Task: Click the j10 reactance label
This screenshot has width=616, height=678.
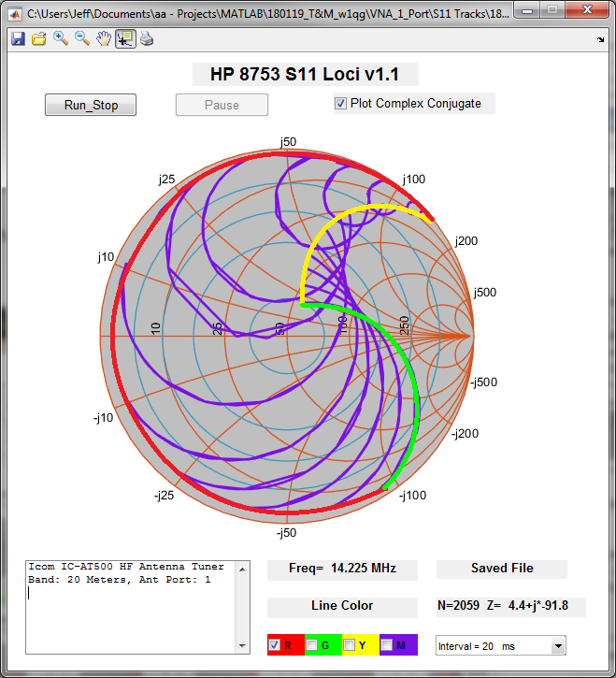Action: pyautogui.click(x=106, y=257)
